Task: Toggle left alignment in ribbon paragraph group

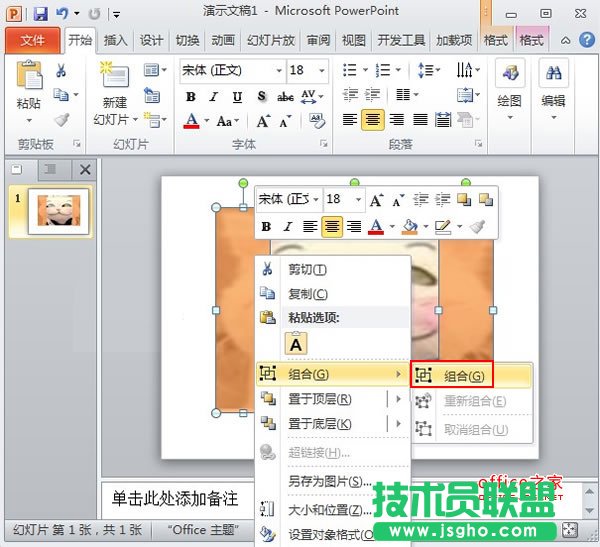Action: 350,120
